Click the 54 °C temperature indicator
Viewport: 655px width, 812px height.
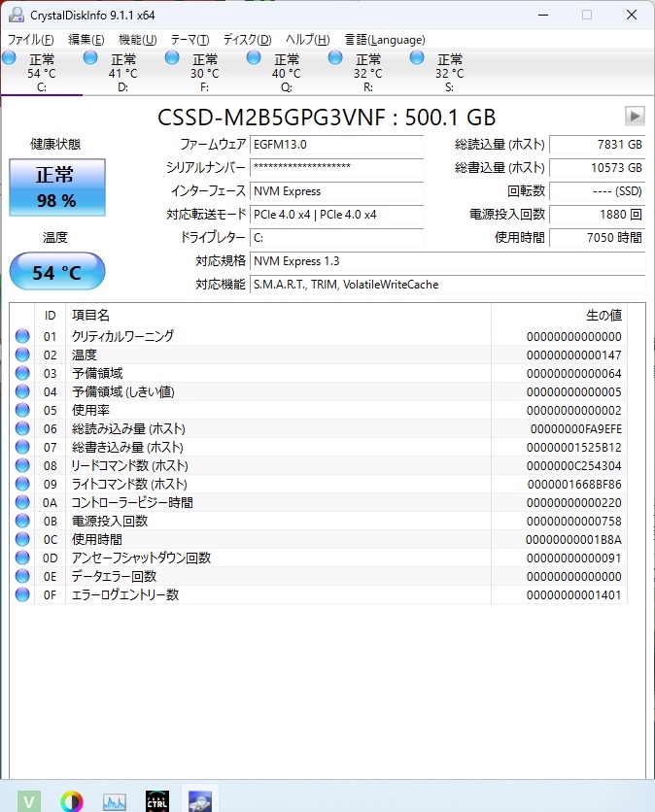coord(57,271)
